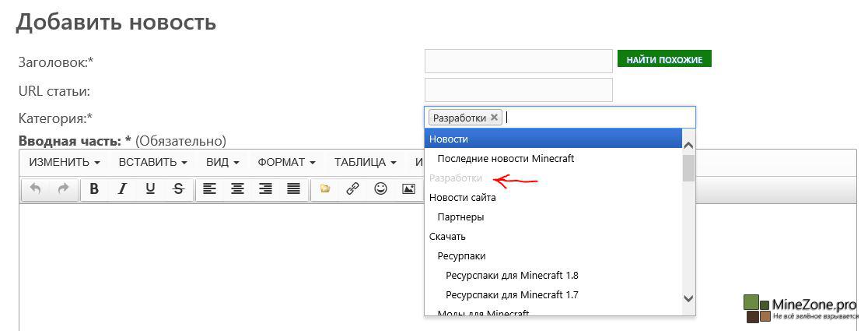This screenshot has height=331, width=868.
Task: Insert an image into editor
Action: click(408, 188)
